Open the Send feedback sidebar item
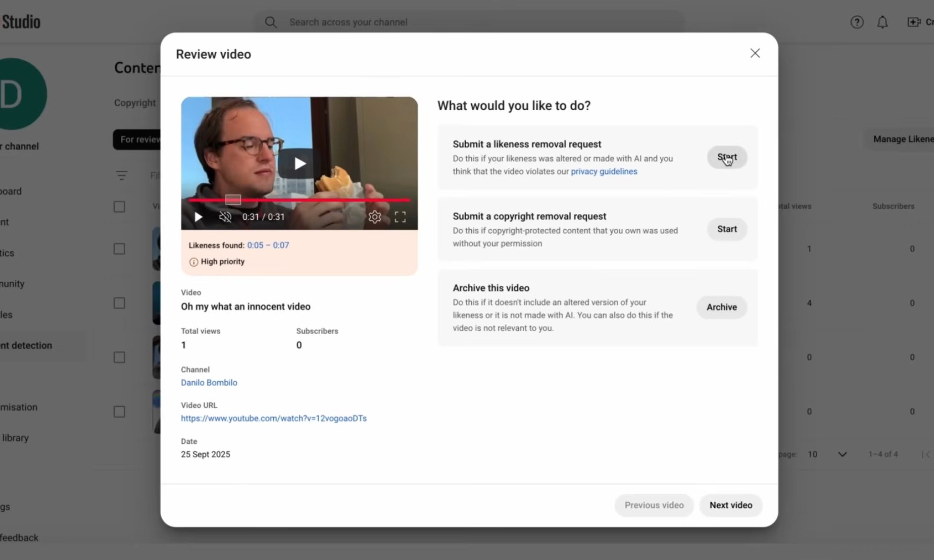 [x=19, y=538]
